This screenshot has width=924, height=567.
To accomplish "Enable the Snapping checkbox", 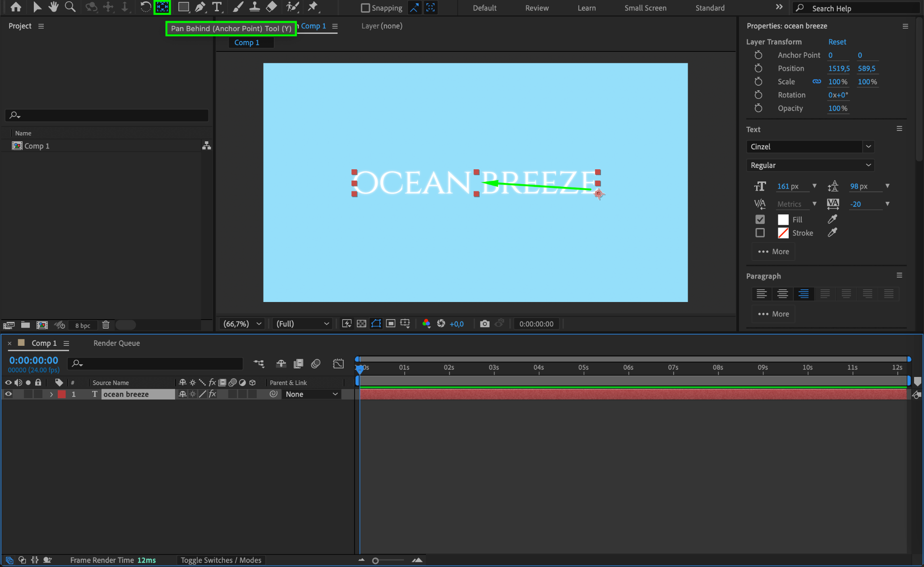I will 365,8.
